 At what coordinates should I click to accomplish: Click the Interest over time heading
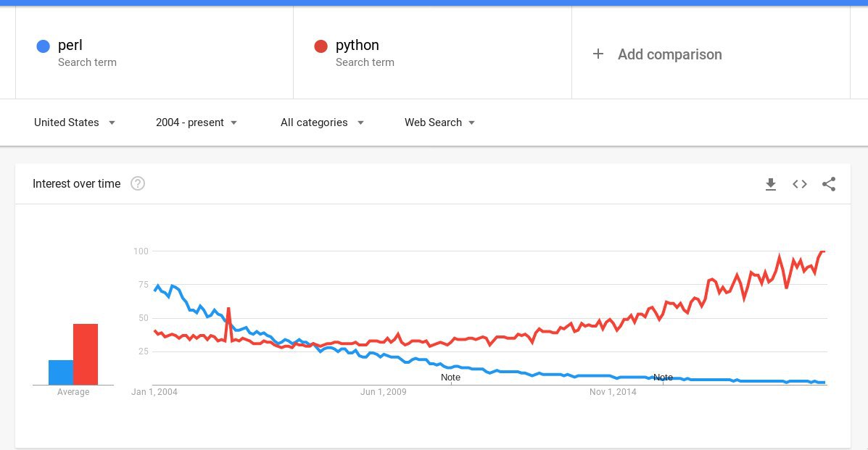(76, 184)
